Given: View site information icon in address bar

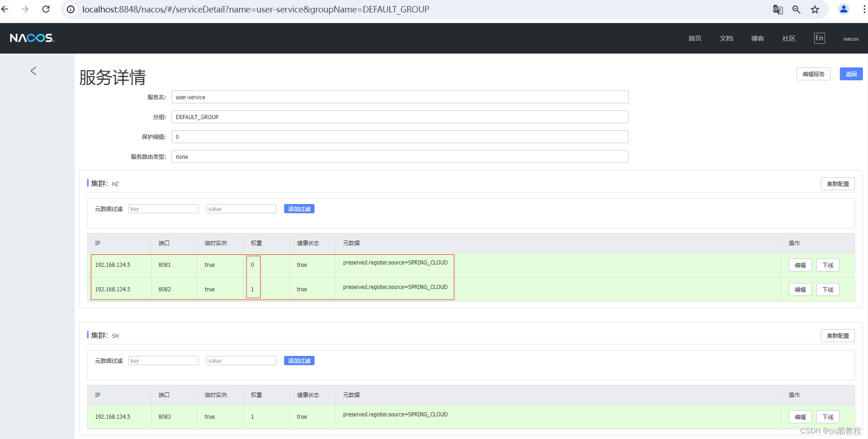Looking at the screenshot, I should click(x=71, y=9).
